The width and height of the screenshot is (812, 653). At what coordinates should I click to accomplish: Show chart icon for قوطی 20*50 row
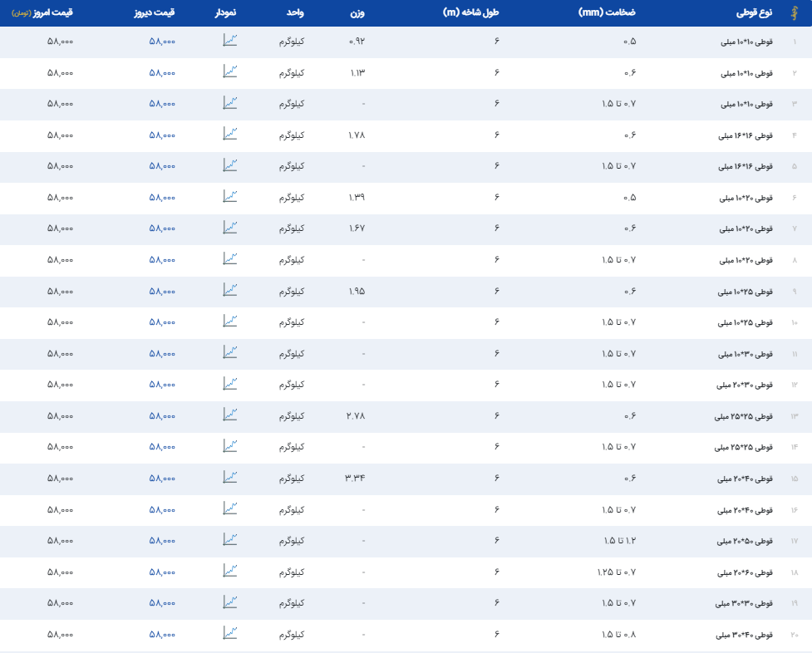pyautogui.click(x=230, y=540)
